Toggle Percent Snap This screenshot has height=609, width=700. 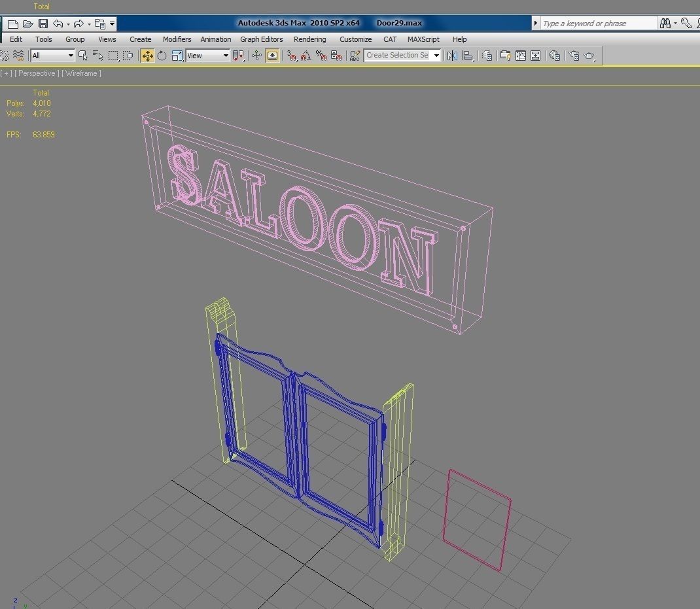(x=321, y=56)
